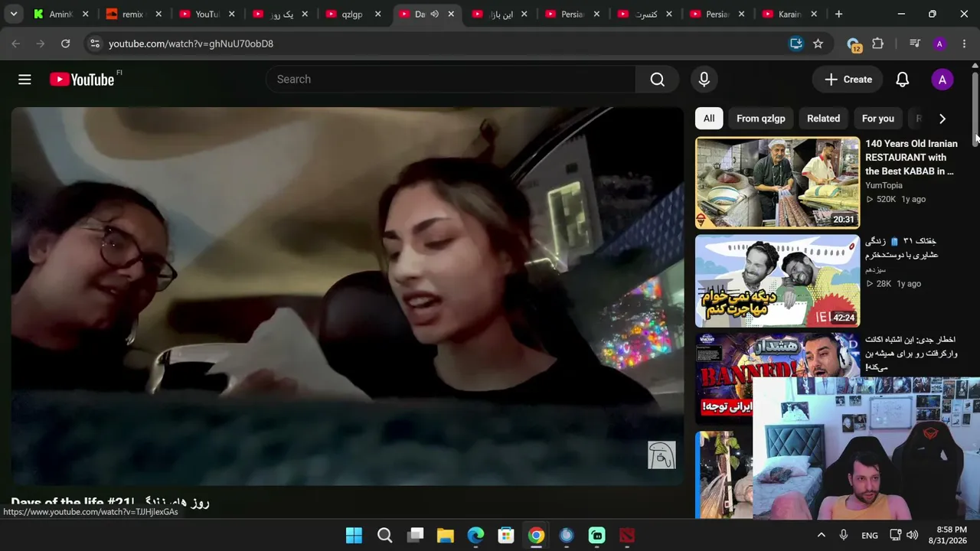Open the سیزدهم channel link

point(875,269)
